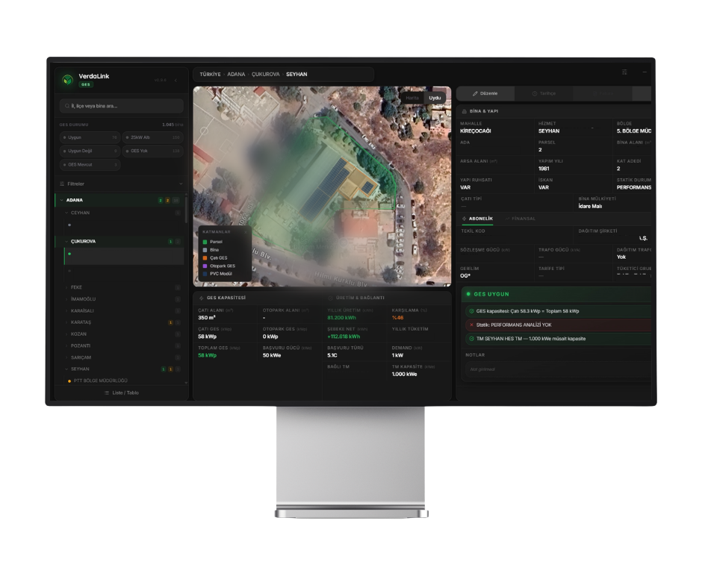Switch map to Harita view
Viewport: 702px width, 588px height.
click(412, 98)
